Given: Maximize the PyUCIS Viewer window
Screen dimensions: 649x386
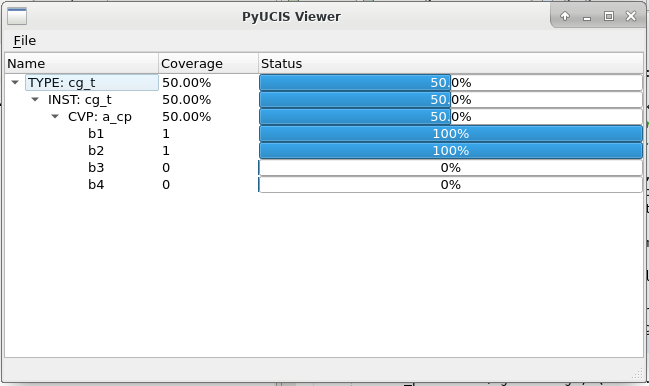Looking at the screenshot, I should point(608,16).
